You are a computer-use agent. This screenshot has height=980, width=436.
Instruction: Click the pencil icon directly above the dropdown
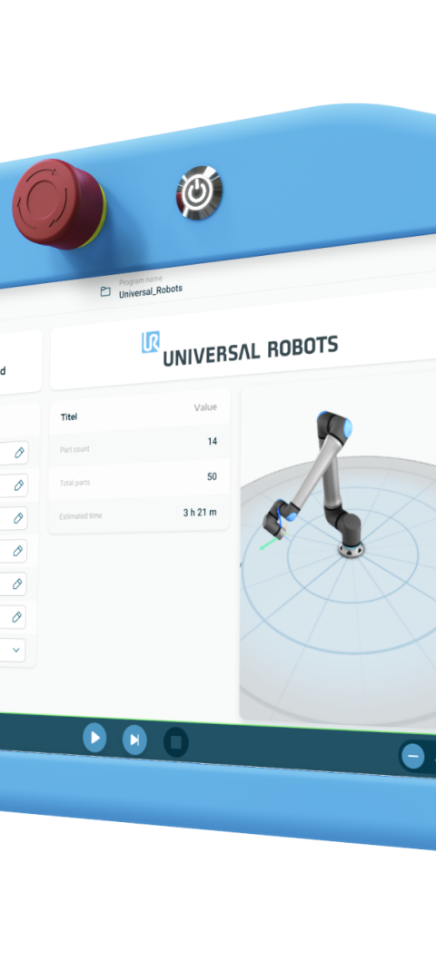(17, 617)
